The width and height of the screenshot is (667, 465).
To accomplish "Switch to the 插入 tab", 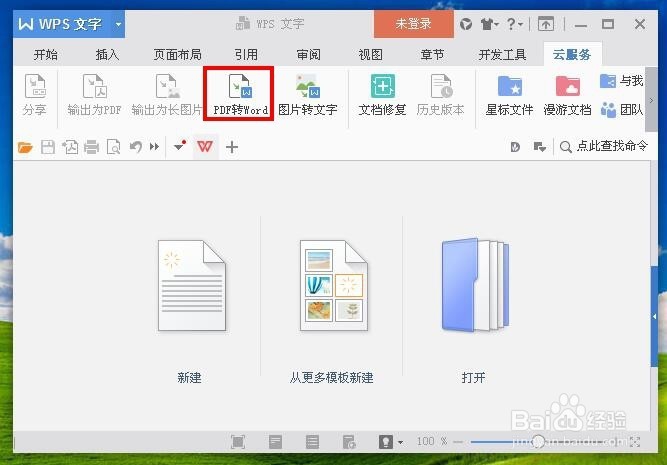I will point(107,54).
